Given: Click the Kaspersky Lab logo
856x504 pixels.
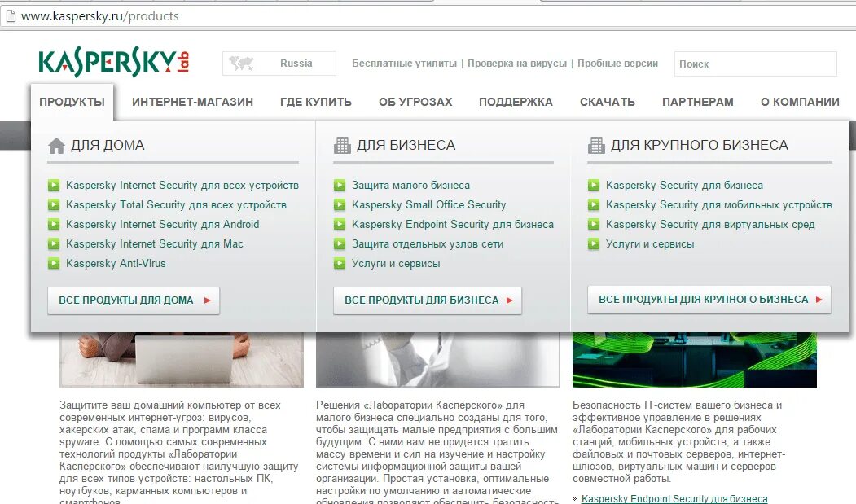Looking at the screenshot, I should [113, 62].
